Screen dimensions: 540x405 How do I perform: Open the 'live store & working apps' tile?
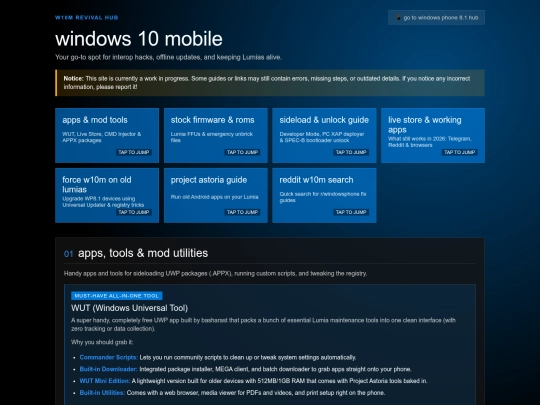coord(433,135)
